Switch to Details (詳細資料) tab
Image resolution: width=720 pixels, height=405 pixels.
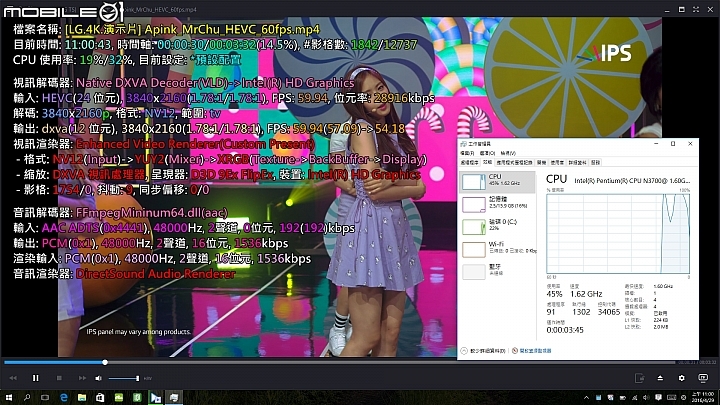click(577, 163)
